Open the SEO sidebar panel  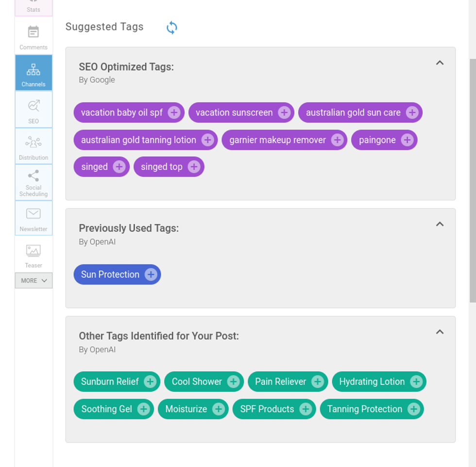click(34, 110)
